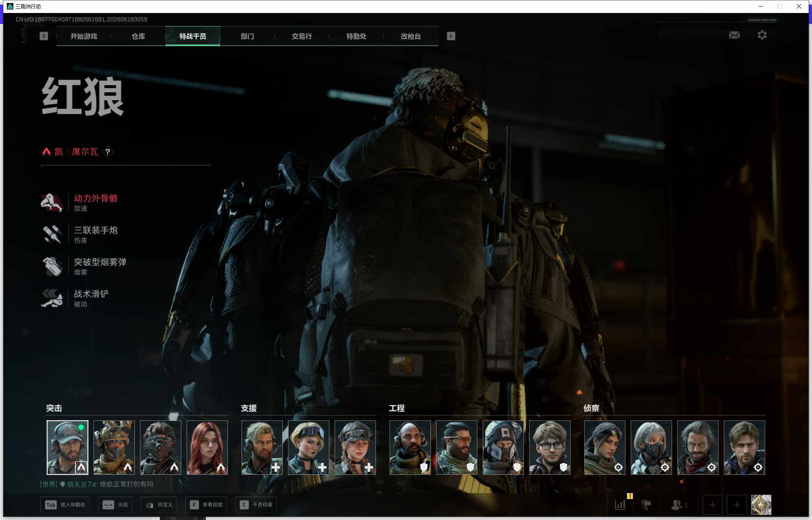Select the red-scarf bearded recon operator

tap(698, 448)
